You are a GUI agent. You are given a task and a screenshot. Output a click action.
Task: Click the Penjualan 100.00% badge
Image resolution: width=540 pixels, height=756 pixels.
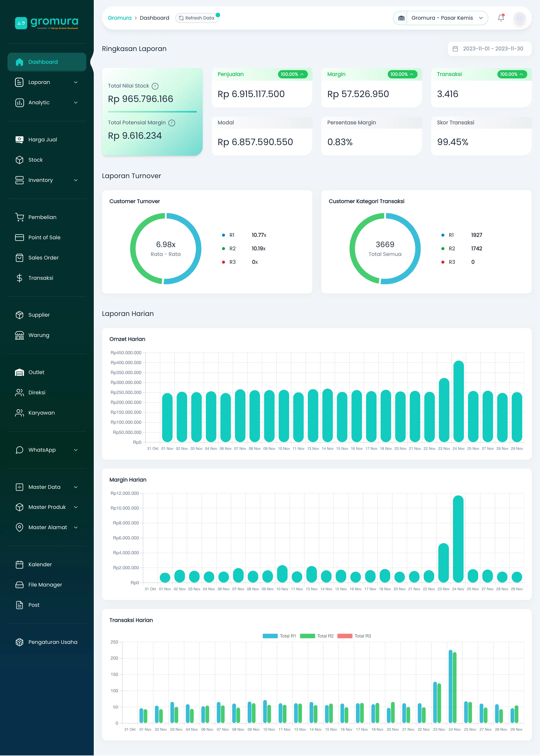293,74
